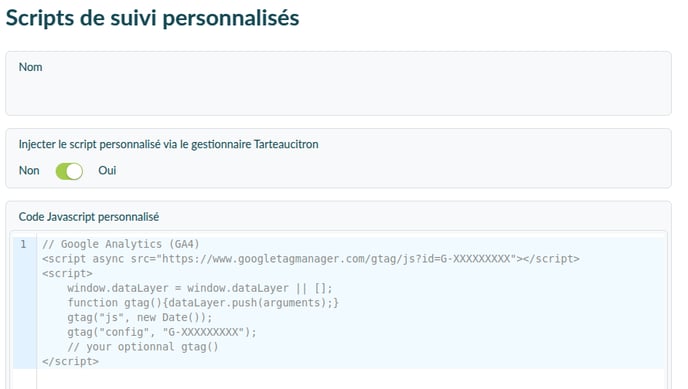Click the googletagmanager script src line
The width and height of the screenshot is (688, 389).
tap(311, 259)
